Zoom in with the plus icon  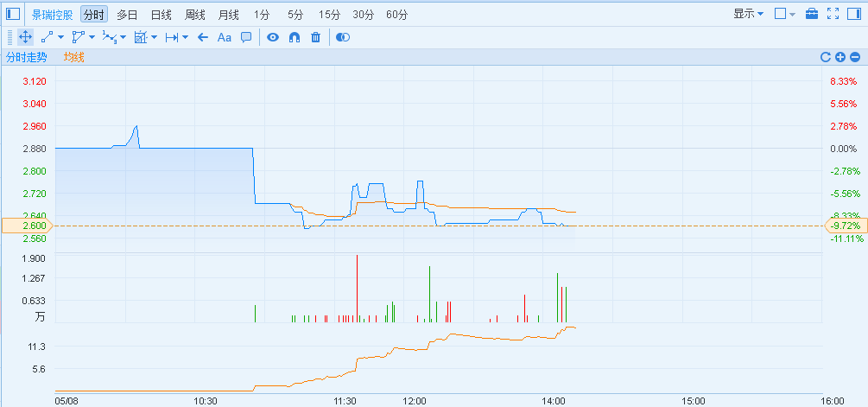(x=840, y=57)
